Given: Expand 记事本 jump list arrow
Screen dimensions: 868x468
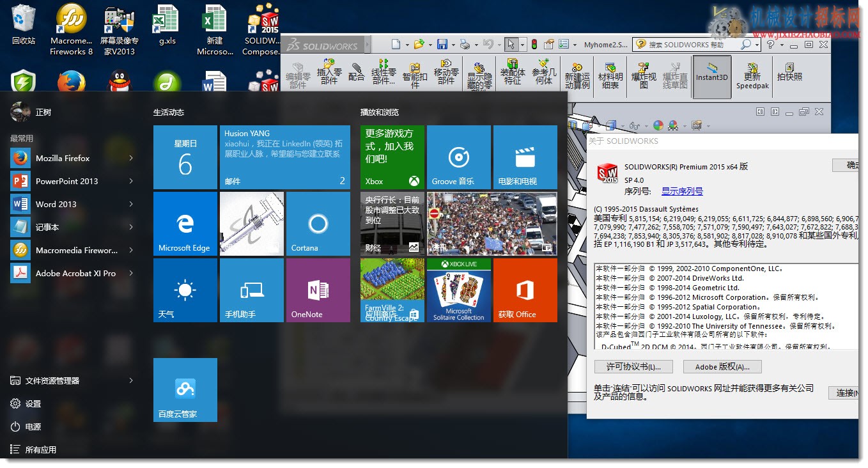Looking at the screenshot, I should (x=131, y=227).
